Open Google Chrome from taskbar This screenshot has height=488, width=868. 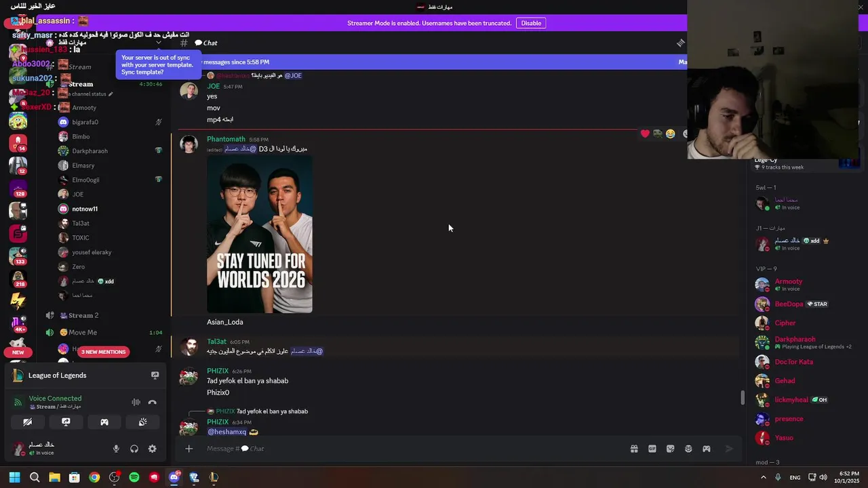(94, 477)
